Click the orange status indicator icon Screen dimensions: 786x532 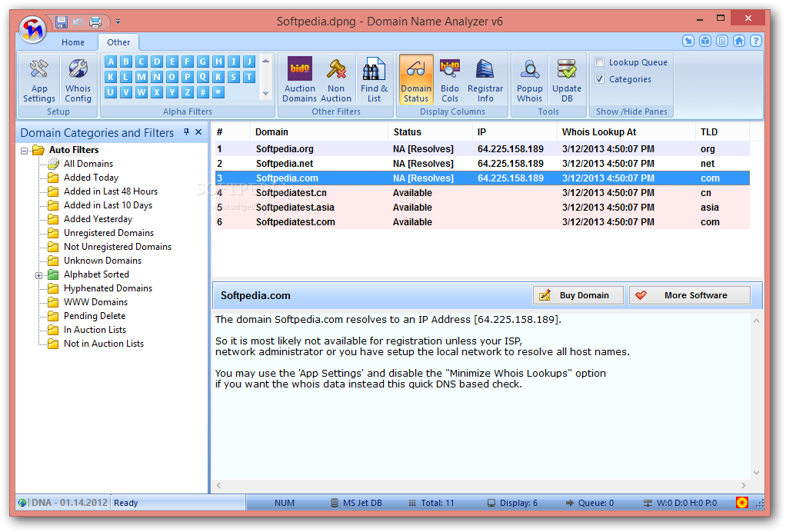(x=742, y=503)
